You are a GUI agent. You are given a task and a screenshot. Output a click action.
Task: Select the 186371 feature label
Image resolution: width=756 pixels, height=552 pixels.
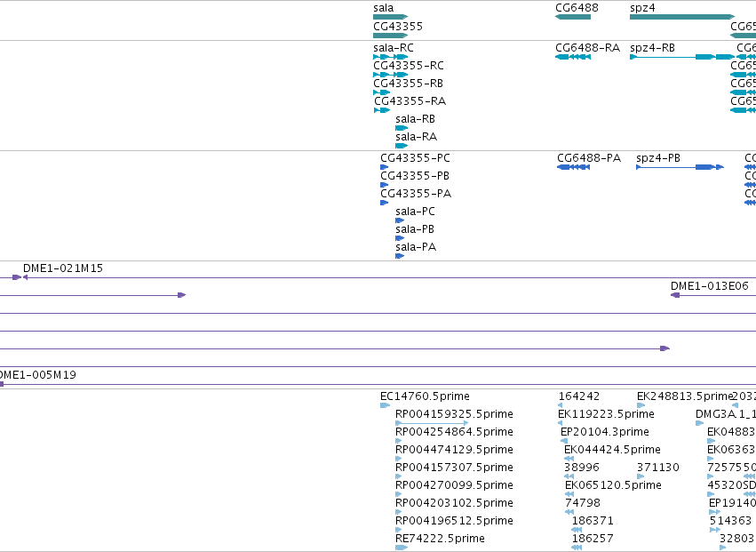click(593, 522)
